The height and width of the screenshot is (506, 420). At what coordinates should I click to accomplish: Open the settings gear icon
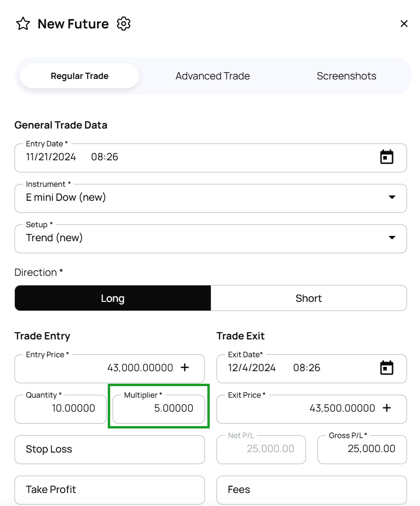click(124, 24)
